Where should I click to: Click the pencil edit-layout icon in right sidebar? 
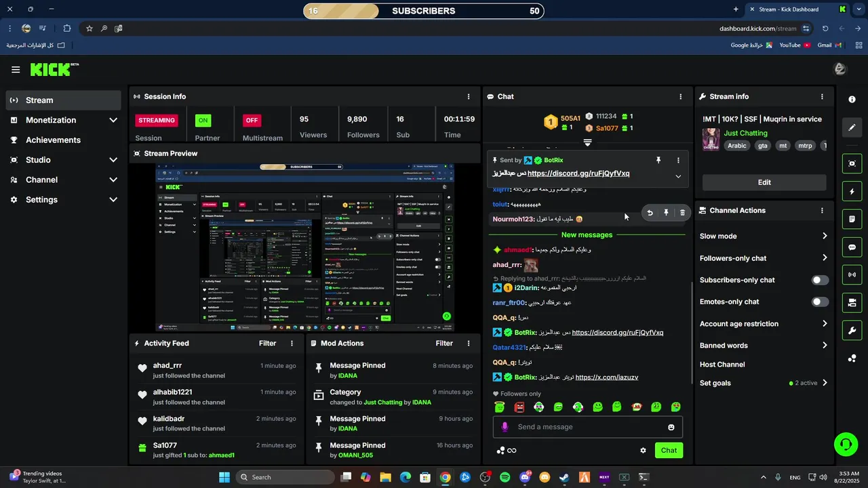click(852, 127)
